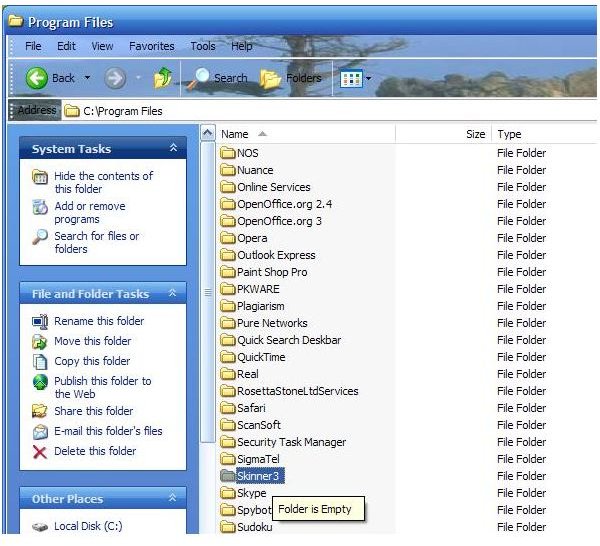This screenshot has width=600, height=546.
Task: Select the OpenOffice.org 3 folder icon
Action: [228, 221]
